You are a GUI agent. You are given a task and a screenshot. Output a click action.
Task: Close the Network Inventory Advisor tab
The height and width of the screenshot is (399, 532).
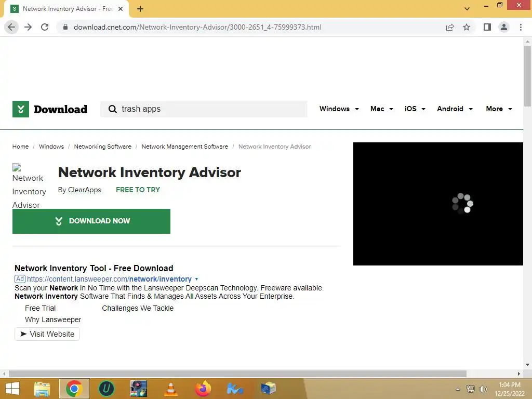121,9
